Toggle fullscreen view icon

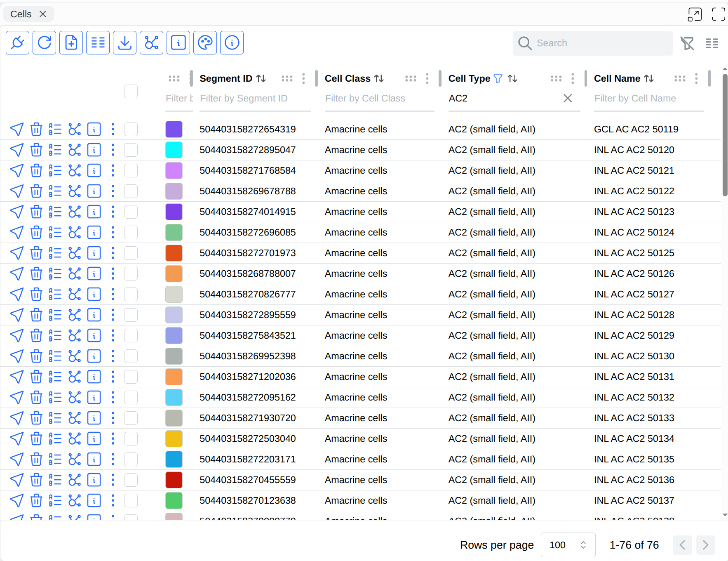click(x=719, y=14)
